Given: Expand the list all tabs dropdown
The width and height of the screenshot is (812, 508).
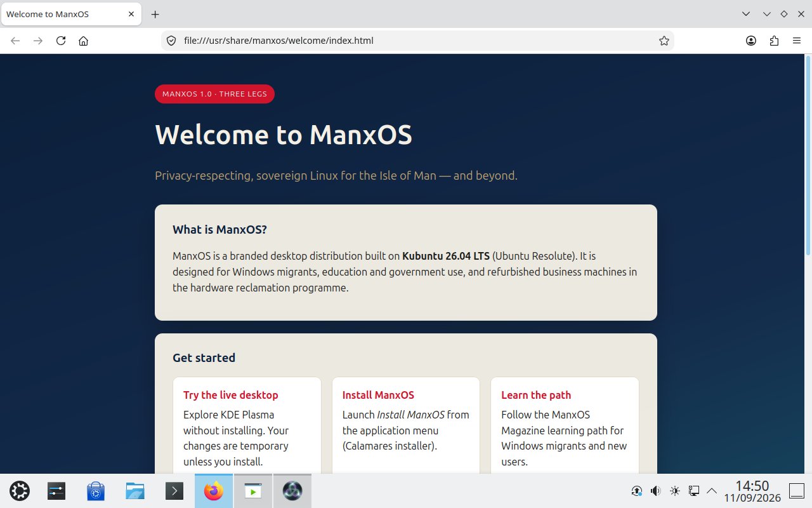Looking at the screenshot, I should click(746, 14).
